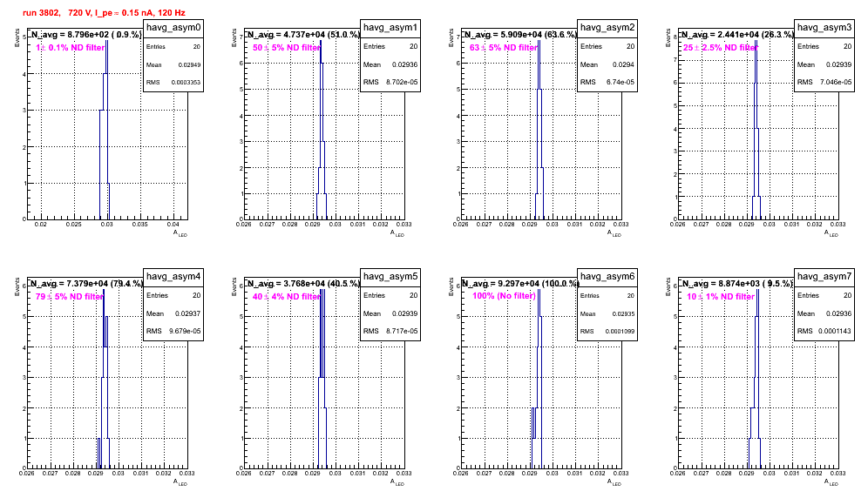Select the havg_asym1 stats box title
868x498 pixels.
[390, 27]
